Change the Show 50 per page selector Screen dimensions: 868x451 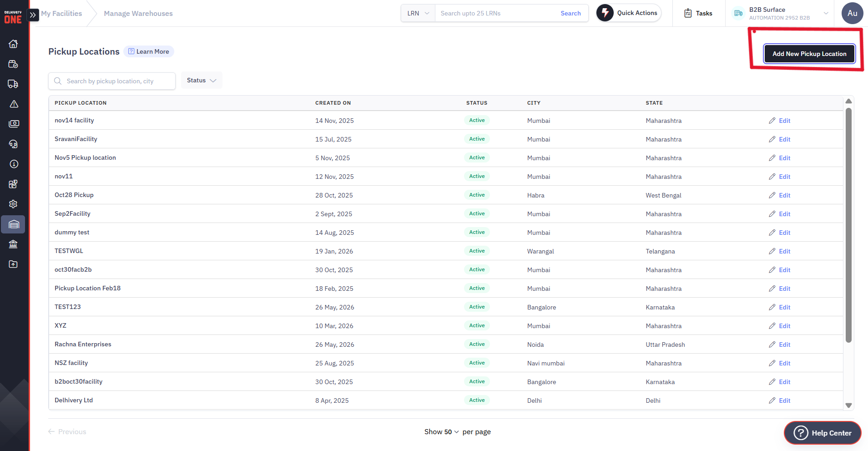click(x=441, y=431)
